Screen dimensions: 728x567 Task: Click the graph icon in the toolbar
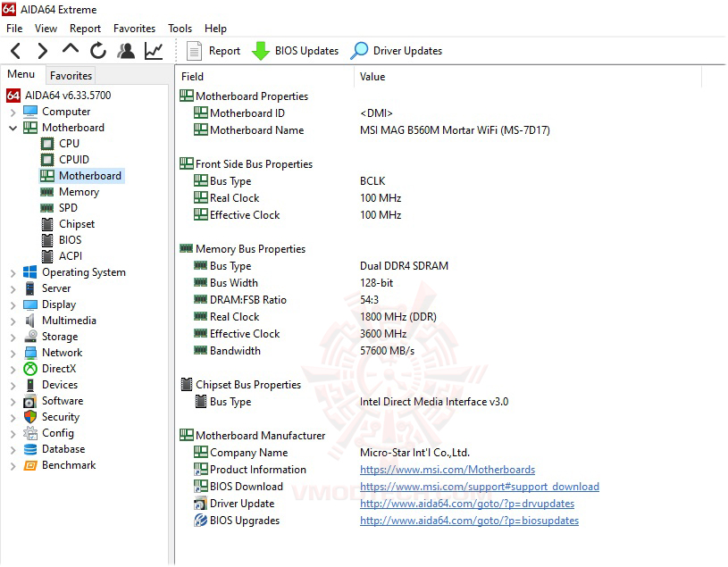[153, 51]
